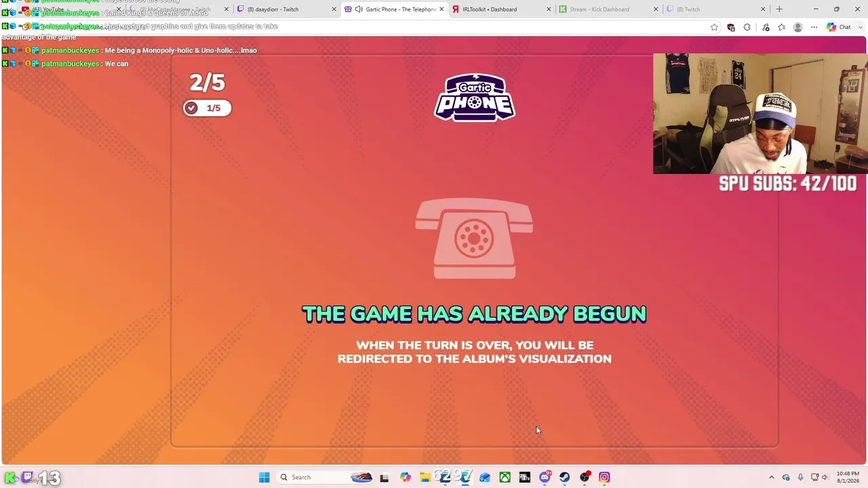Open the network tray icon
This screenshot has height=488, width=868.
(814, 477)
